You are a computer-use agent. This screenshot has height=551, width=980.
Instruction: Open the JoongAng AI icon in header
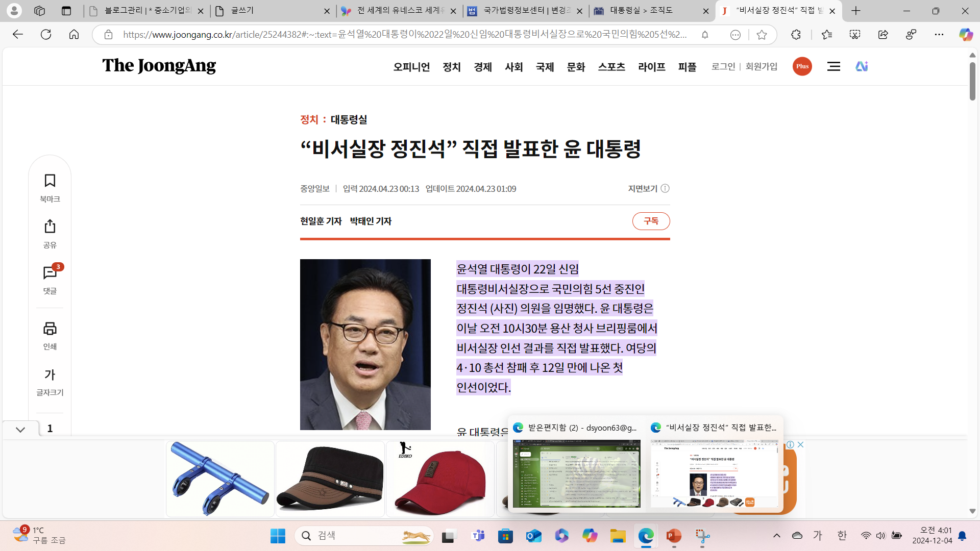[x=862, y=66]
